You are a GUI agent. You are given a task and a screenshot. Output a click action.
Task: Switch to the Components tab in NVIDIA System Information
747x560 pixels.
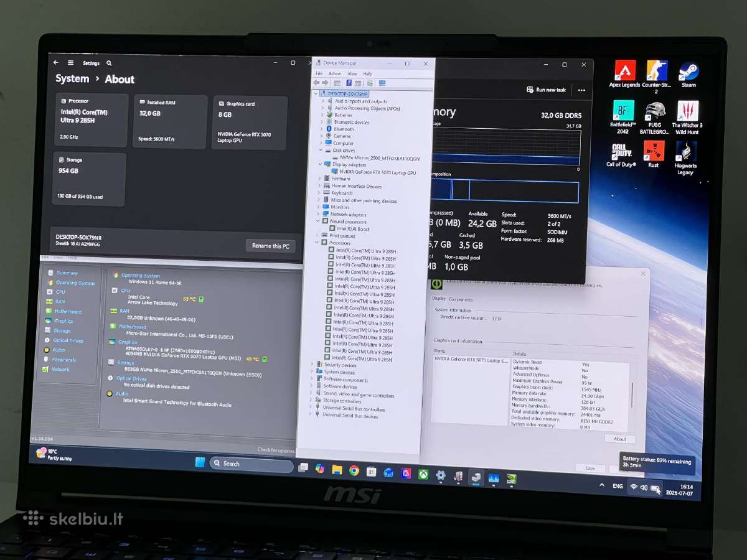pyautogui.click(x=461, y=299)
